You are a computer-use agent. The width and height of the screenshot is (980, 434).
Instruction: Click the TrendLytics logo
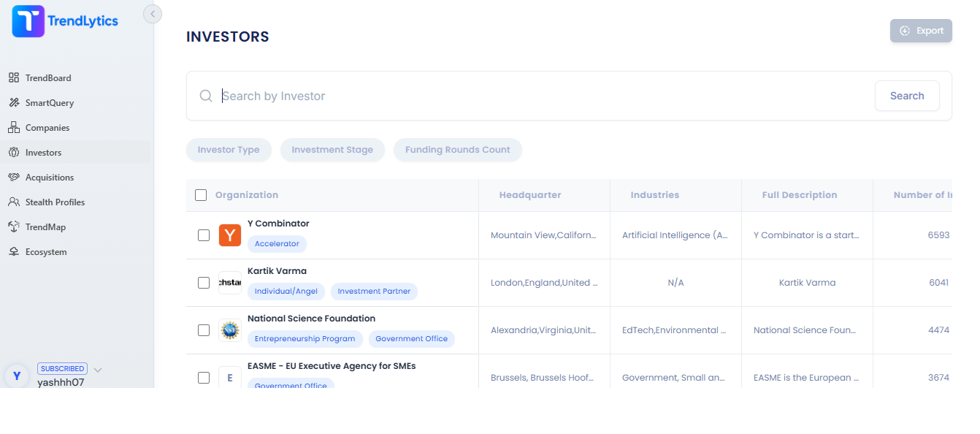pyautogui.click(x=65, y=21)
